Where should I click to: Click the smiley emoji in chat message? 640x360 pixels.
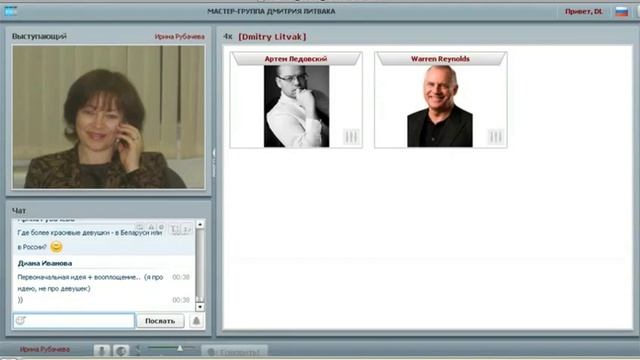coord(56,247)
